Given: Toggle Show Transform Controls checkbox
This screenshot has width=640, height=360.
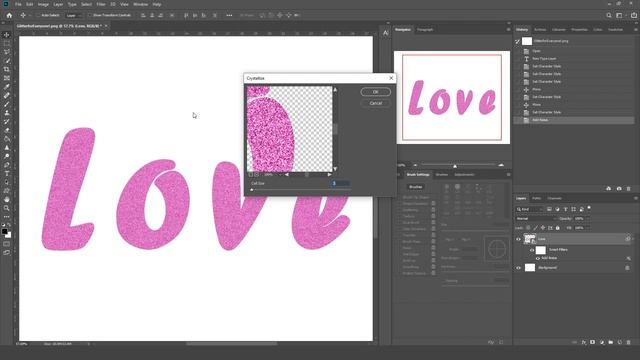Looking at the screenshot, I should pos(90,16).
